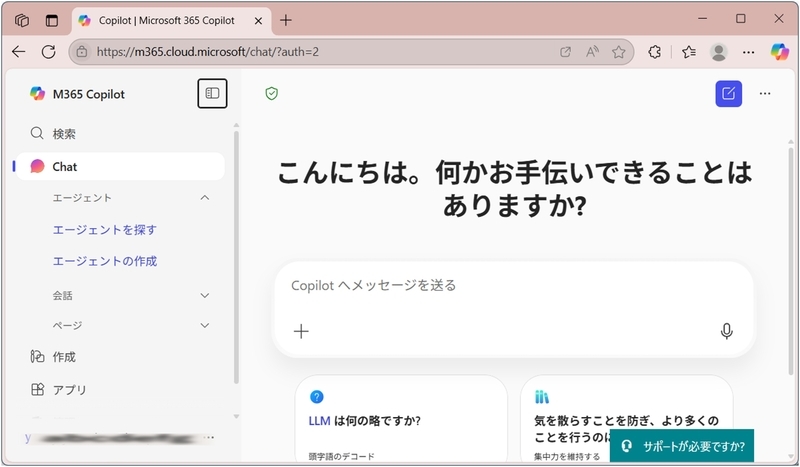Click the site information lock icon

(x=82, y=52)
